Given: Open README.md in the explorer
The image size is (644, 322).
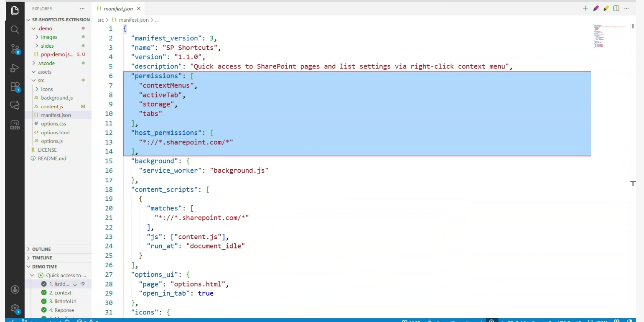Looking at the screenshot, I should pyautogui.click(x=58, y=158).
